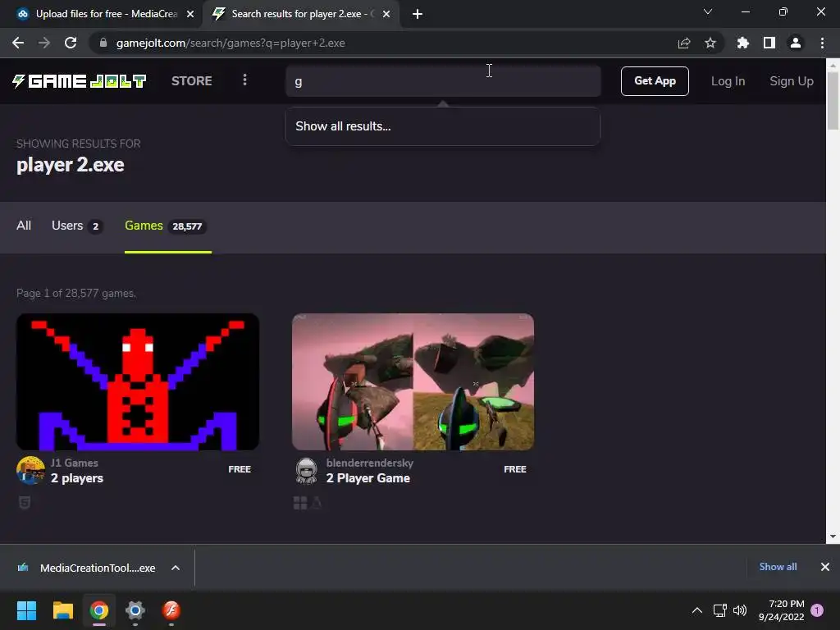This screenshot has width=840, height=630.
Task: Switch to the Users tab
Action: (77, 226)
